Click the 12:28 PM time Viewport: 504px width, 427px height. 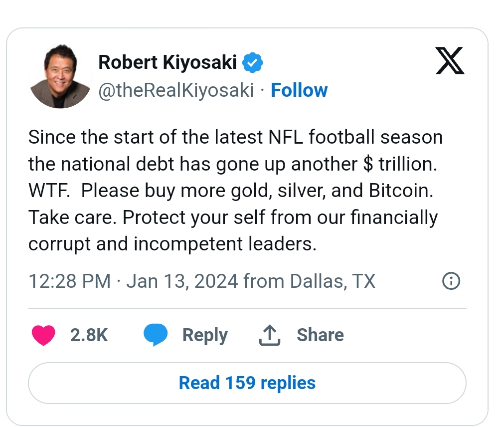(69, 281)
